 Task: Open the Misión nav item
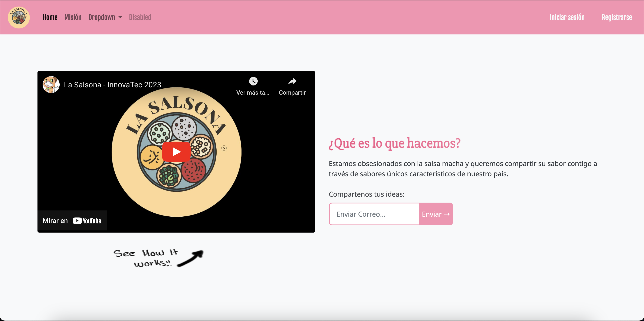point(73,17)
